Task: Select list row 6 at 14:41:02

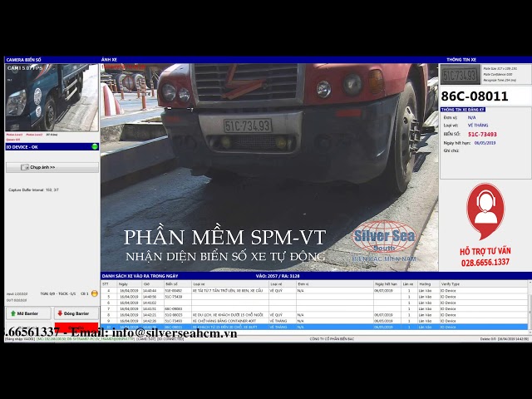Action: (x=314, y=303)
